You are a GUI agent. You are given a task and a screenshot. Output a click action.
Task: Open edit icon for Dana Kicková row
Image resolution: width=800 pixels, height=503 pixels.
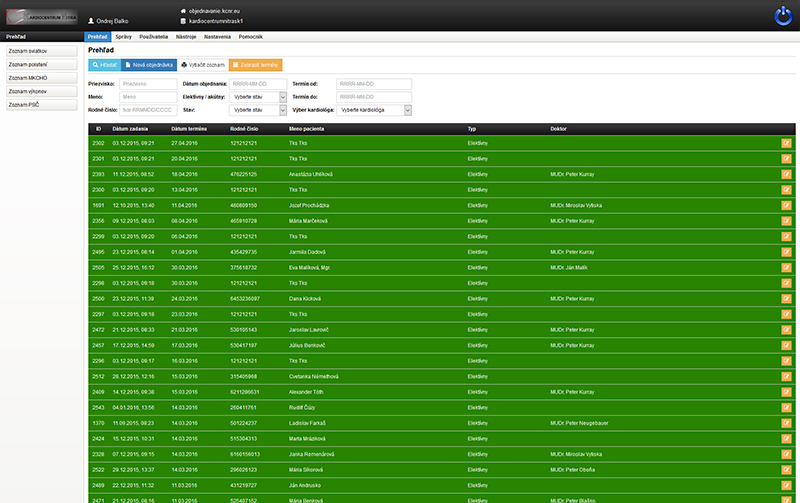click(786, 299)
